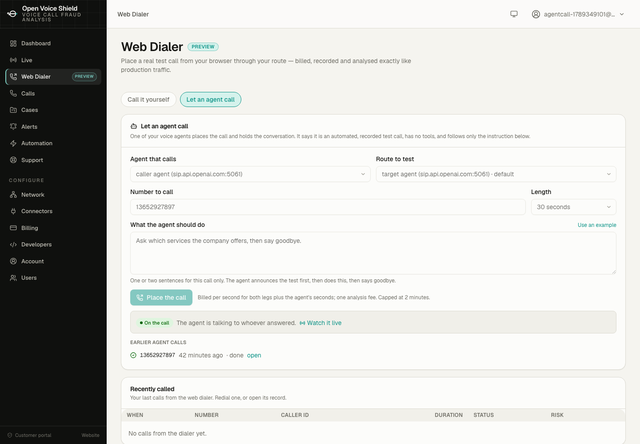Click the account name agentcall-1789349101@

coord(579,14)
